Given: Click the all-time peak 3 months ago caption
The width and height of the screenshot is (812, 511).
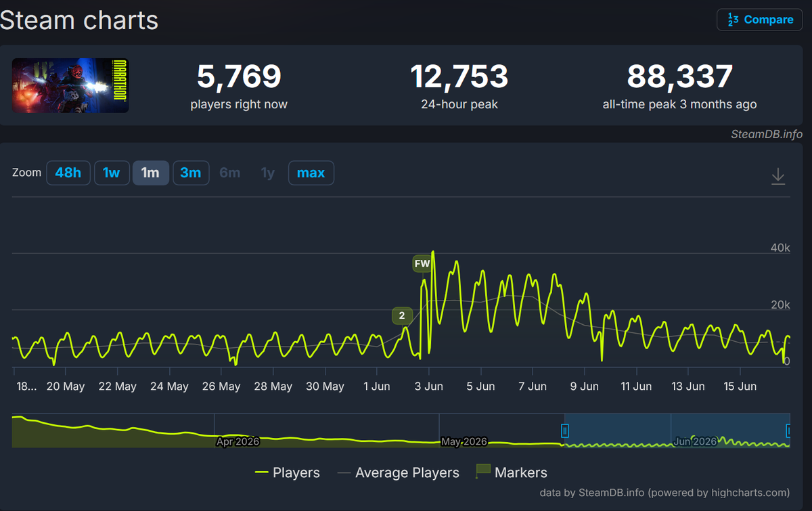Looking at the screenshot, I should click(x=680, y=104).
